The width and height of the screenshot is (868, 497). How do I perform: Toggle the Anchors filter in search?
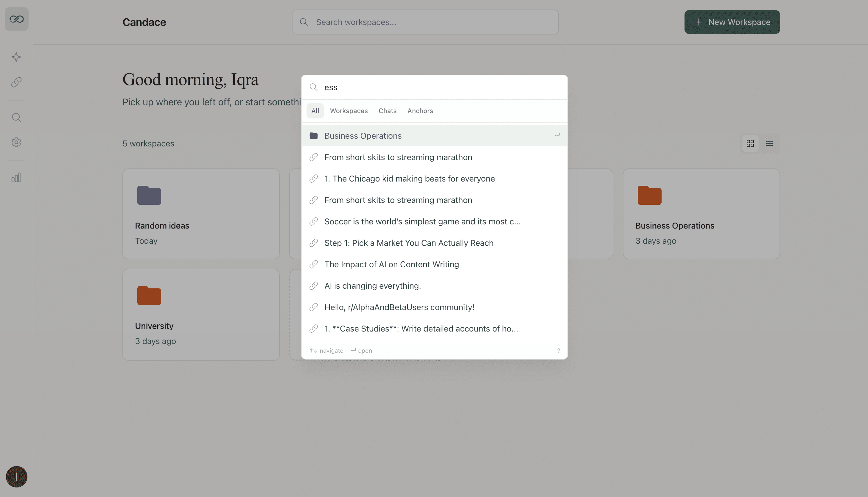pos(420,111)
